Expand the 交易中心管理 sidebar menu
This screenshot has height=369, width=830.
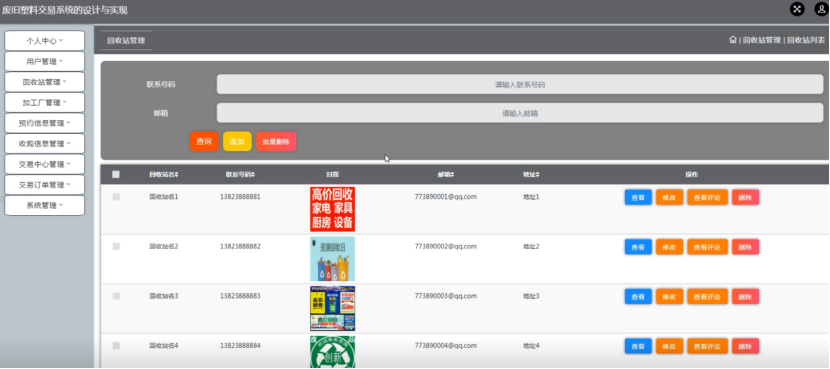point(44,164)
